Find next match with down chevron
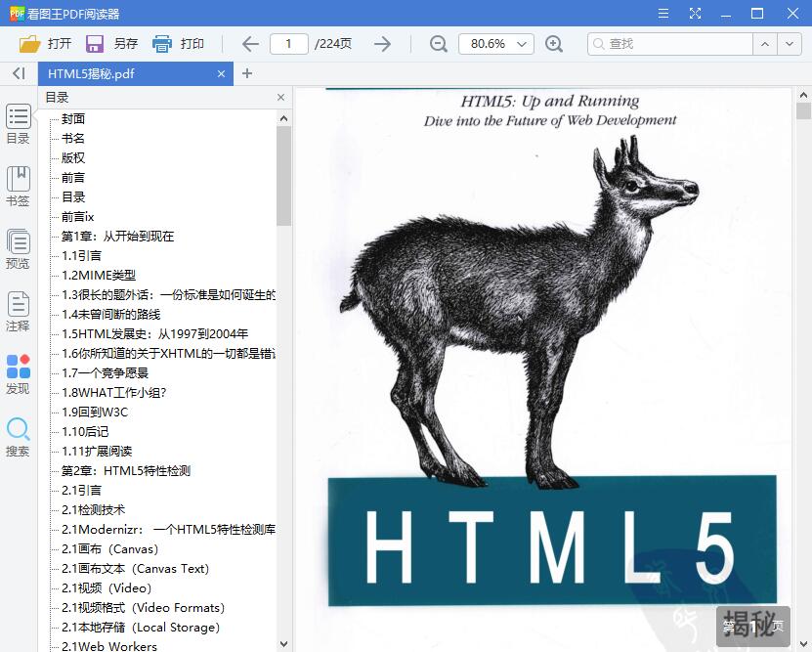This screenshot has width=812, height=652. point(790,44)
